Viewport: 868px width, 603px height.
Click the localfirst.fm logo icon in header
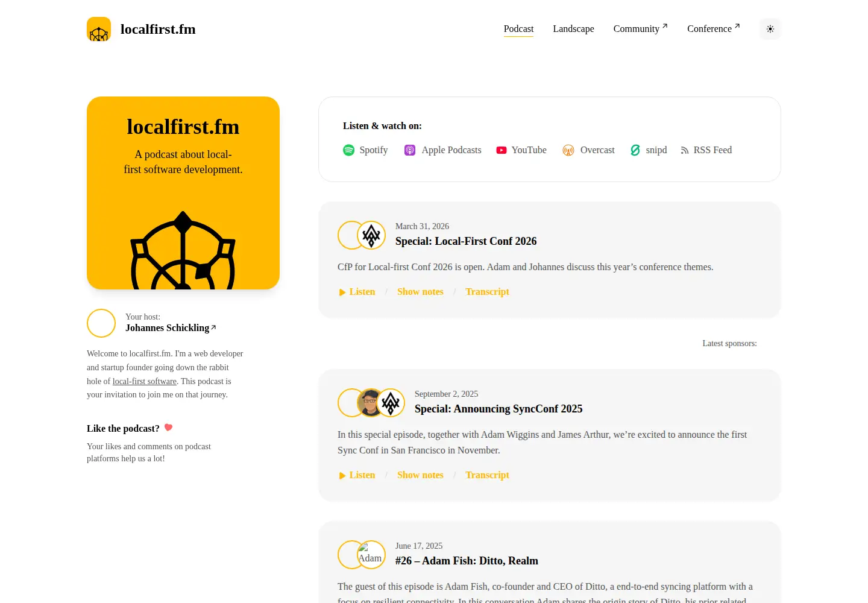coord(99,29)
